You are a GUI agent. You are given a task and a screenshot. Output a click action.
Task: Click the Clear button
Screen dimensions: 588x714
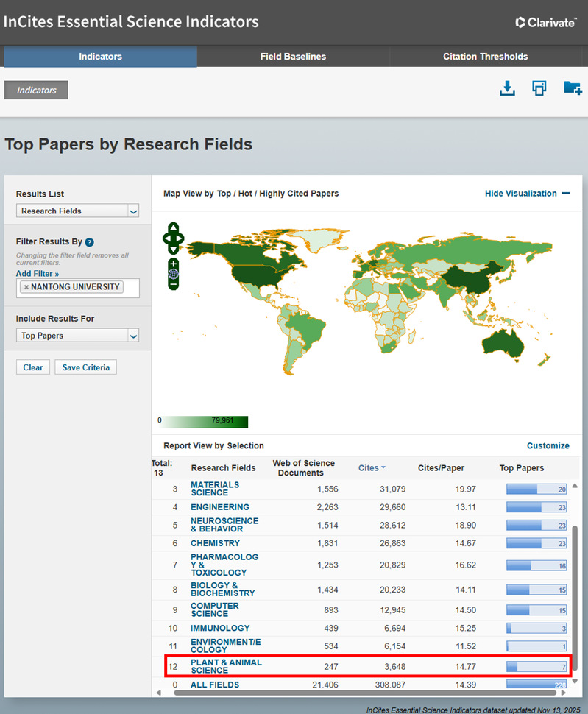click(33, 367)
